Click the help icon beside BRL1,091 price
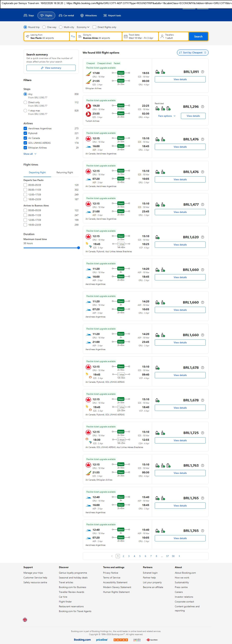232x644 pixels. [x=202, y=72]
